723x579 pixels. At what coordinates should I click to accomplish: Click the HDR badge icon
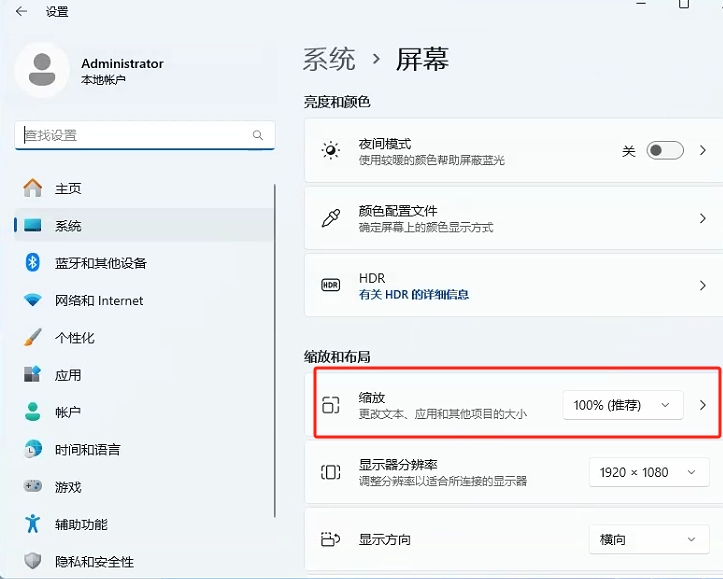click(x=330, y=285)
